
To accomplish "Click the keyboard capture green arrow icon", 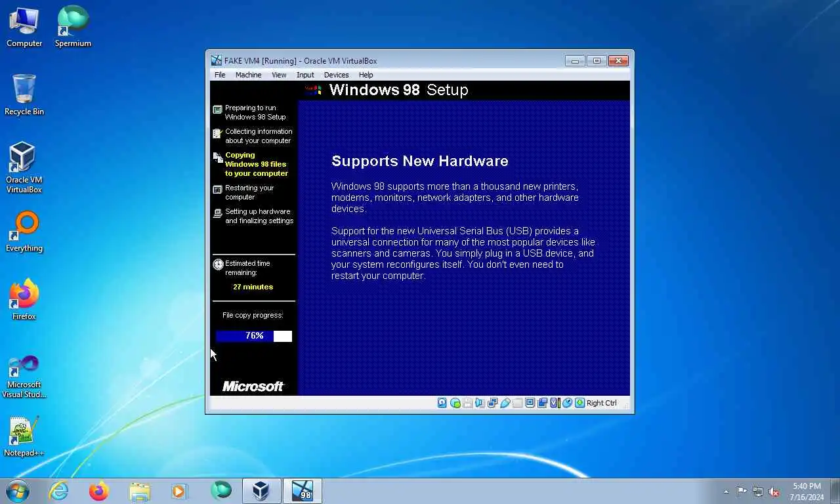I will coord(579,403).
